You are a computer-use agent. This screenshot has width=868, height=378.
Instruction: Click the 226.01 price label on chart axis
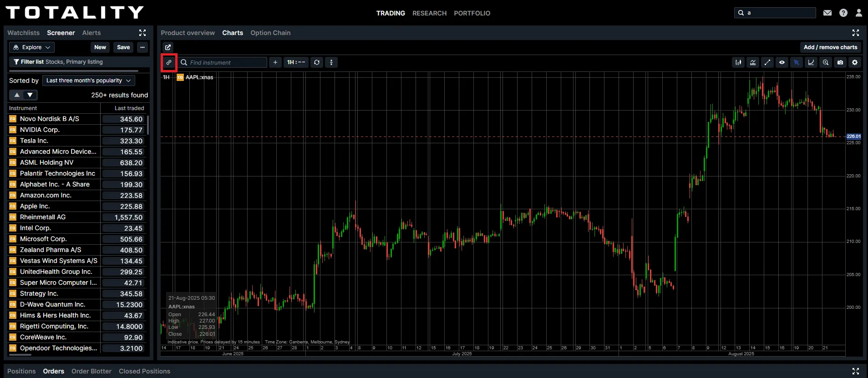click(x=853, y=136)
